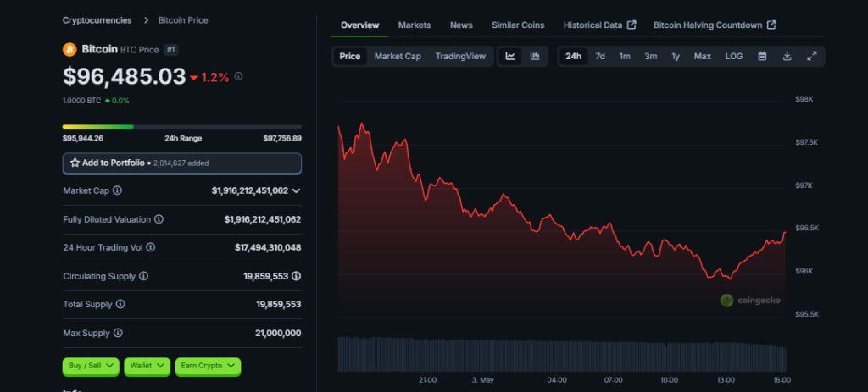Click the info icon beside Total Supply
The image size is (868, 392).
tap(120, 305)
